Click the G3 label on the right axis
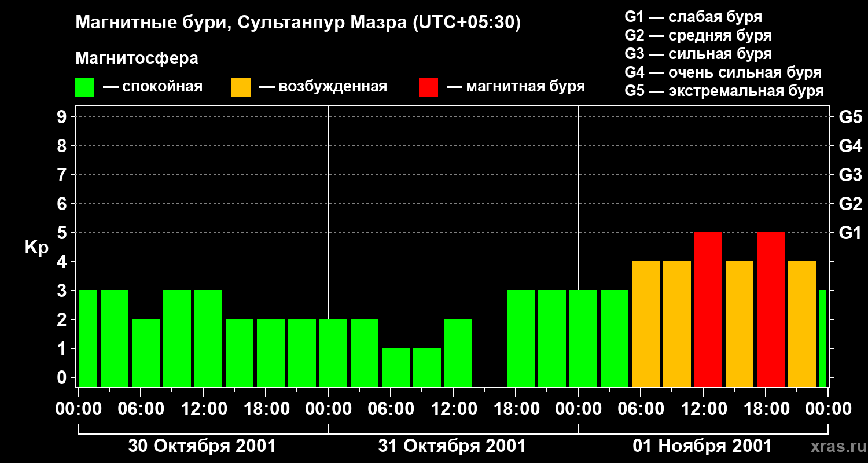The height and width of the screenshot is (463, 868). click(850, 175)
